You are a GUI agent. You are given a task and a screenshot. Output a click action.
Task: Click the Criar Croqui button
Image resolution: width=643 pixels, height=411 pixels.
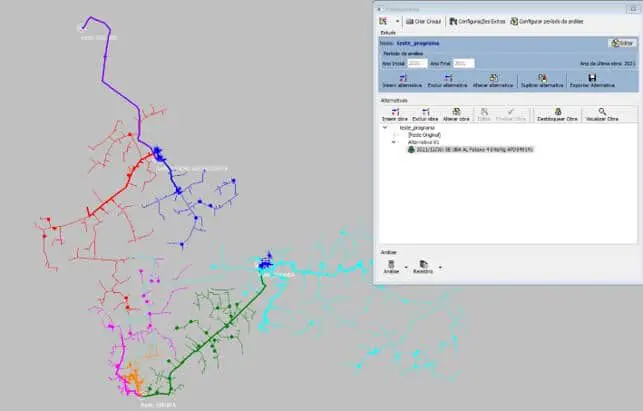coord(424,21)
